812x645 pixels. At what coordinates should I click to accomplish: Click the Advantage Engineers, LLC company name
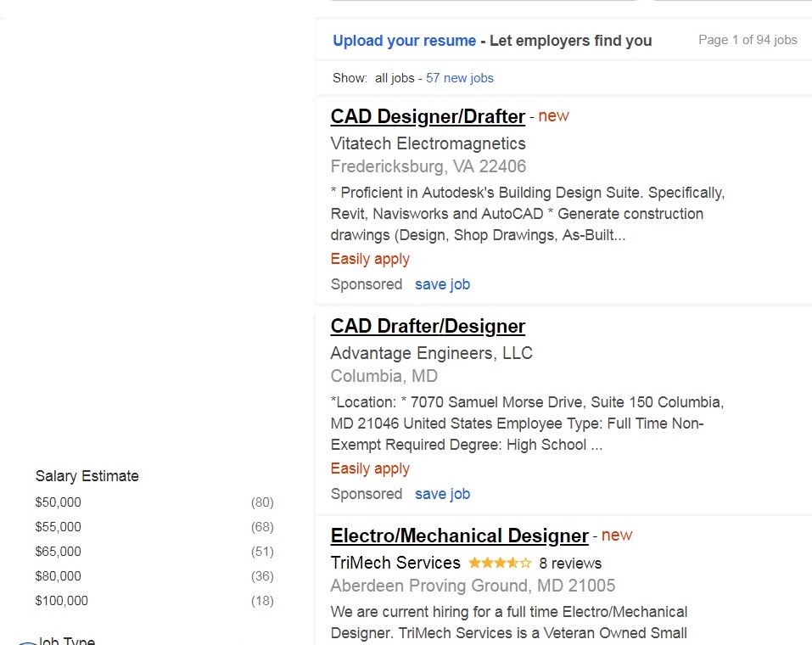pos(431,353)
